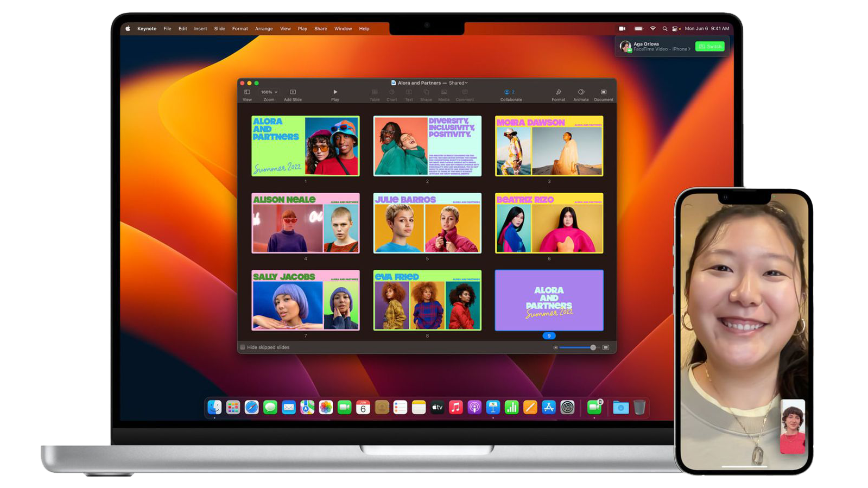
Task: Open Maps from the Dock
Action: click(x=307, y=407)
